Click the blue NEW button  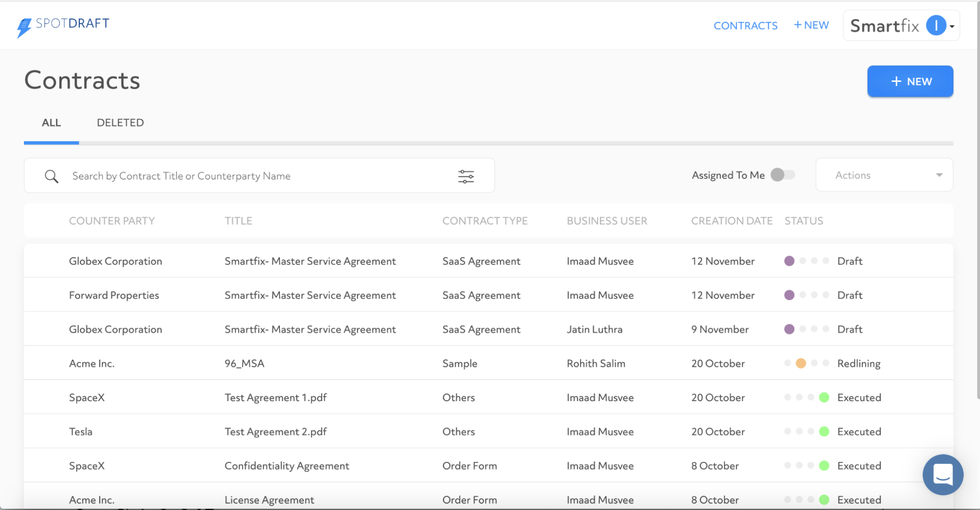click(910, 81)
